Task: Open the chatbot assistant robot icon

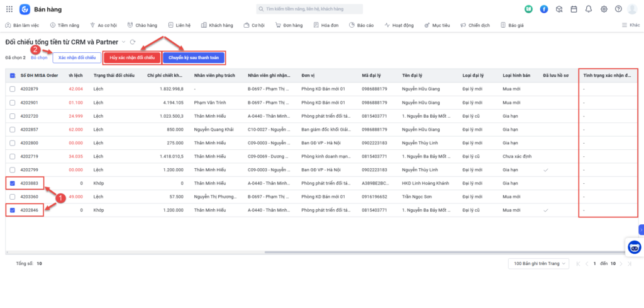Action: pyautogui.click(x=635, y=248)
